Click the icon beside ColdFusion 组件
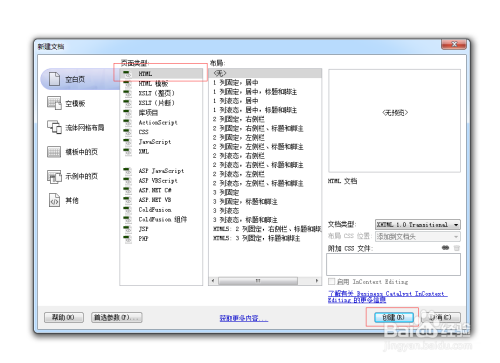The width and height of the screenshot is (500, 363). tap(127, 219)
